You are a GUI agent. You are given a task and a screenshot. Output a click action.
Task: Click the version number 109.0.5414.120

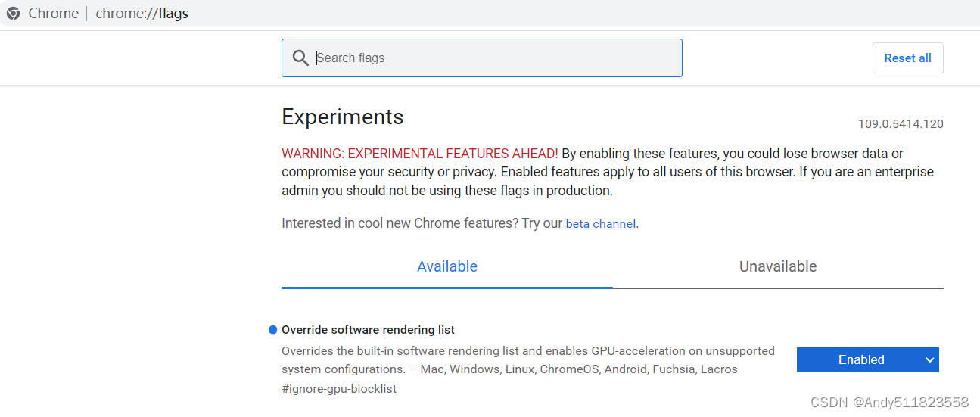900,124
